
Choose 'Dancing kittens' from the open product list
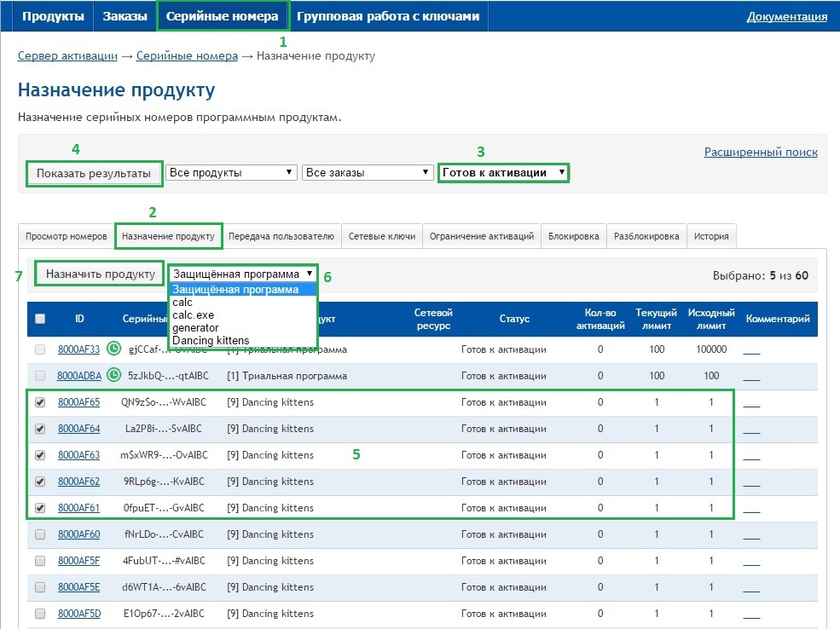pos(211,341)
